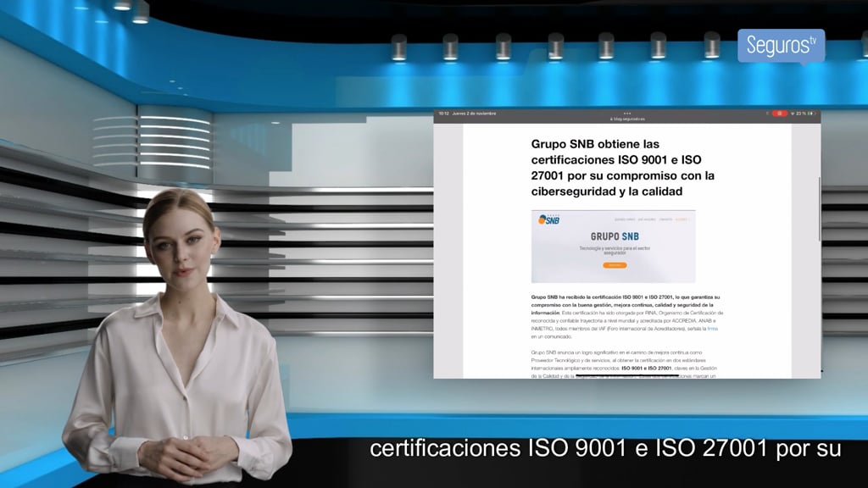868x488 pixels.
Task: Click the page vertical scrollbar thumb
Action: coord(820,208)
